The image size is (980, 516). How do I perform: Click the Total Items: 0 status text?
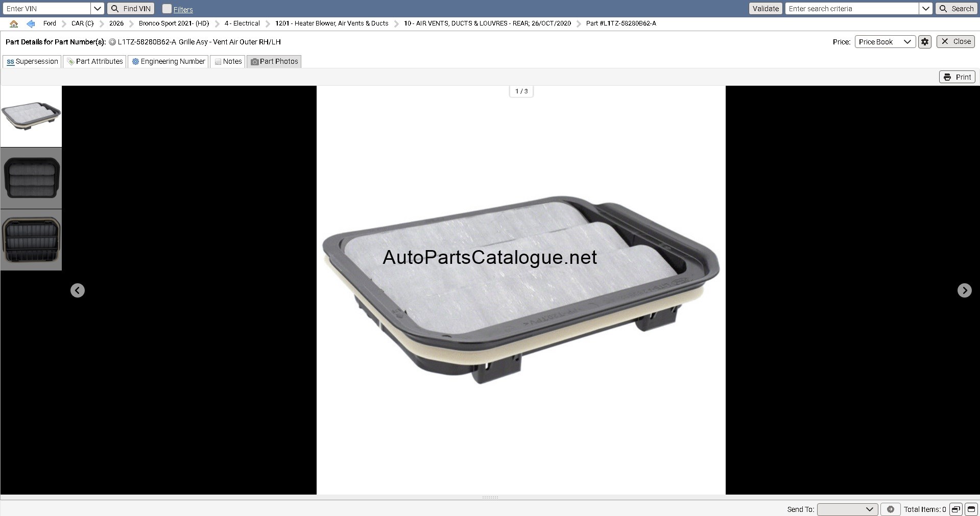point(925,509)
